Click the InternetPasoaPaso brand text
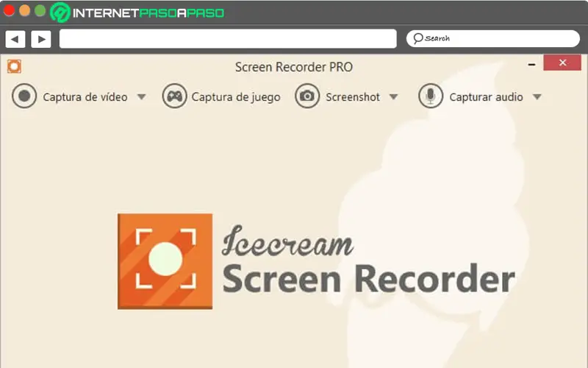The height and width of the screenshot is (368, 588). coord(148,13)
